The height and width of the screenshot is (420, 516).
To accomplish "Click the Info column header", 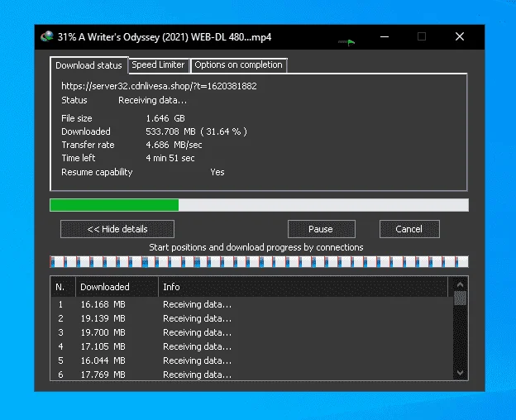I will (x=303, y=287).
